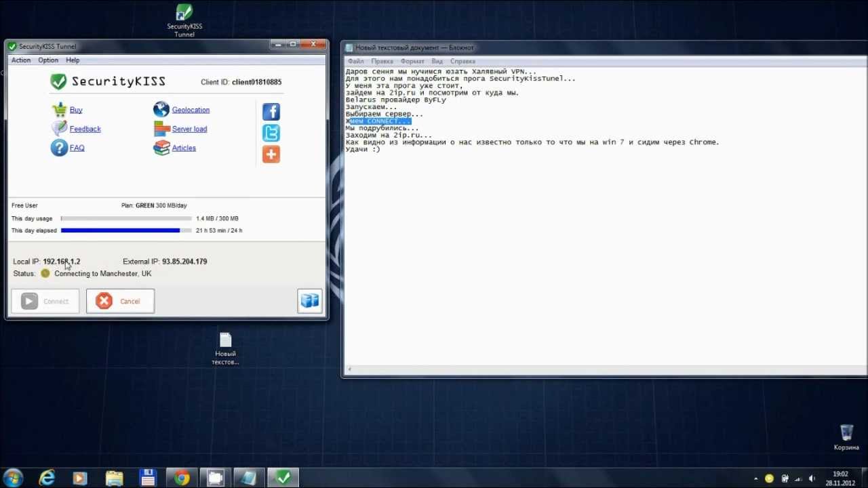Launch Internet Explorer from taskbar
Viewport: 868px width, 488px height.
[47, 478]
